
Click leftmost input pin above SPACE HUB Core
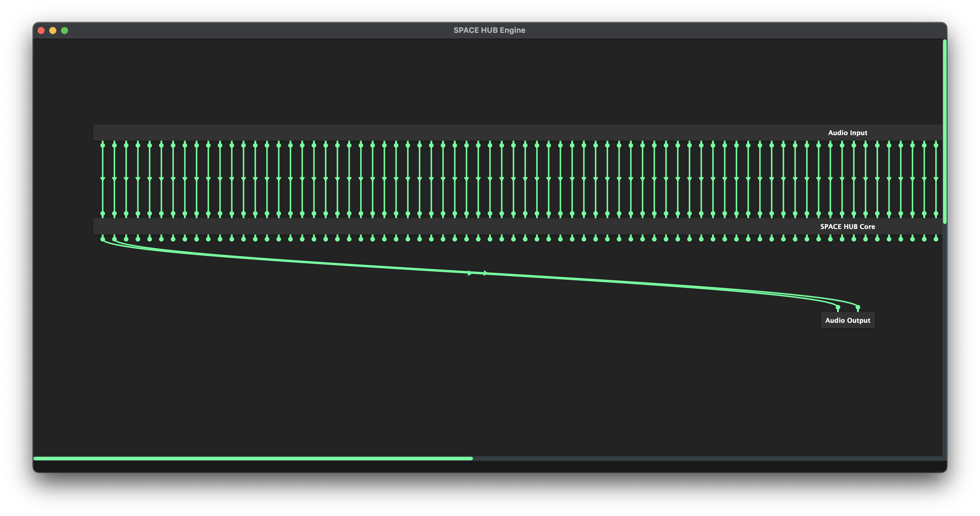click(103, 214)
